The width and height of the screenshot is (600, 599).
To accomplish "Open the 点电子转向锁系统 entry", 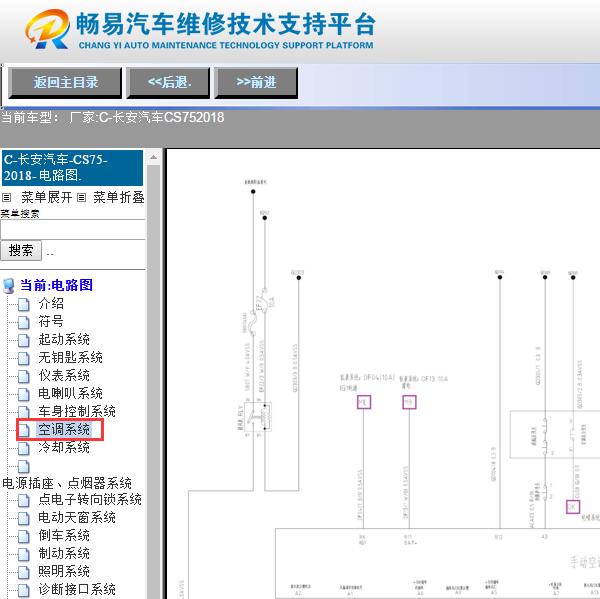I will coord(90,499).
